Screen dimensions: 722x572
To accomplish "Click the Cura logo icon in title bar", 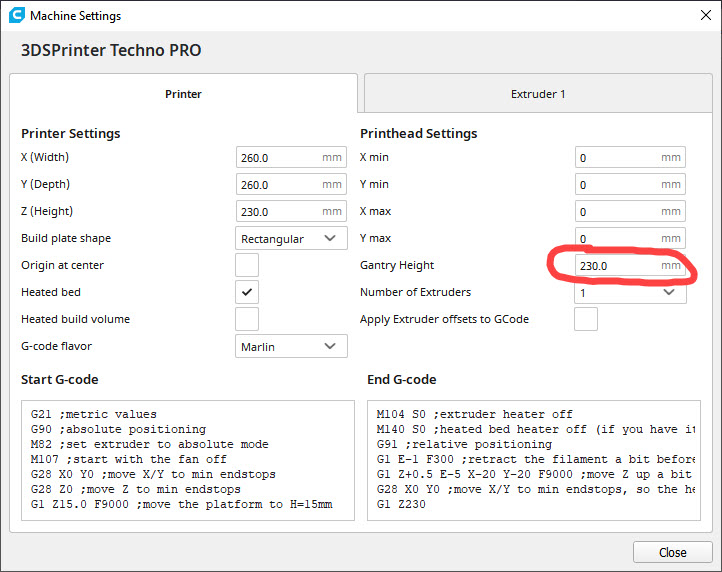I will click(x=17, y=15).
